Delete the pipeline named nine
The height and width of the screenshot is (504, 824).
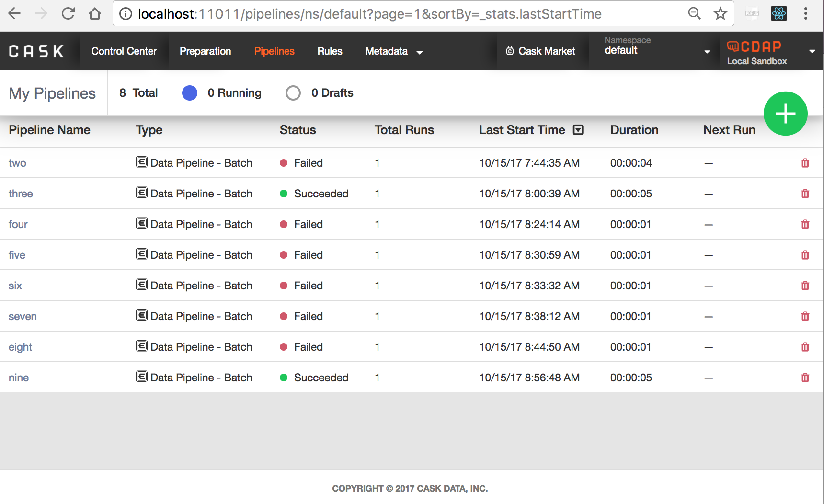(805, 378)
